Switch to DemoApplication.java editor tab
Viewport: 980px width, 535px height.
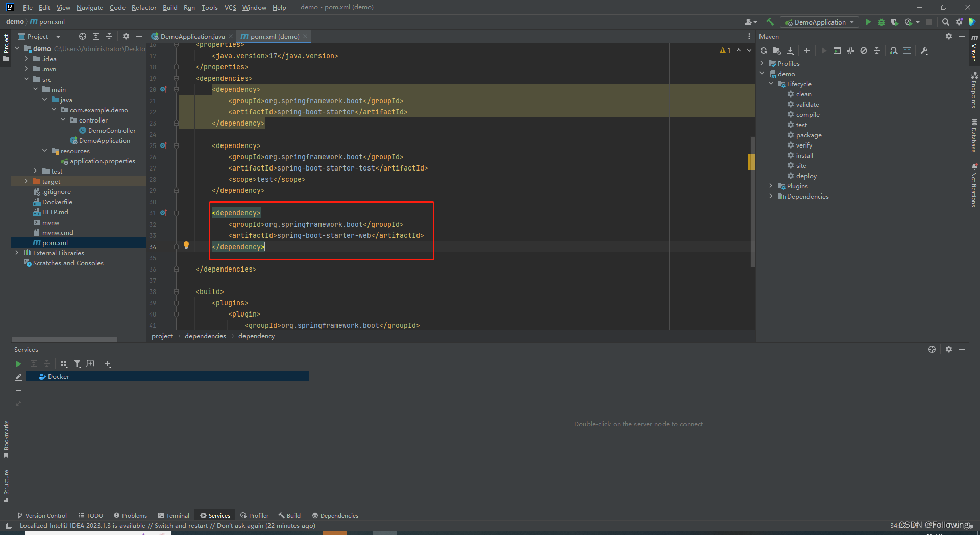192,36
